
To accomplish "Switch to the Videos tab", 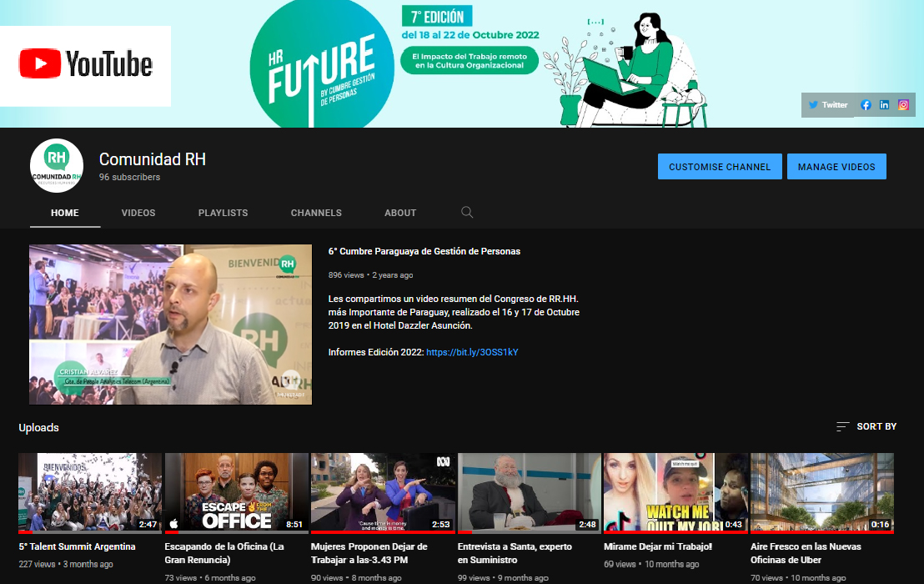I will coord(138,213).
